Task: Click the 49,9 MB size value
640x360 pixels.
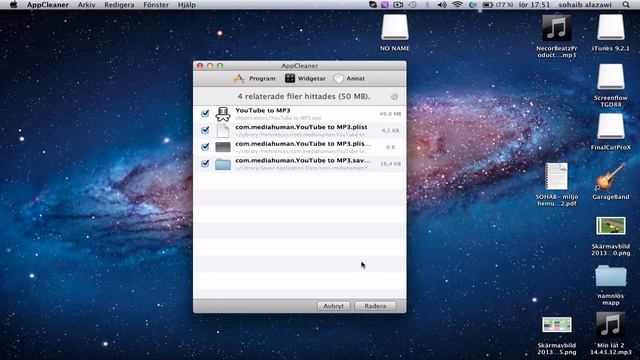Action: click(x=390, y=114)
